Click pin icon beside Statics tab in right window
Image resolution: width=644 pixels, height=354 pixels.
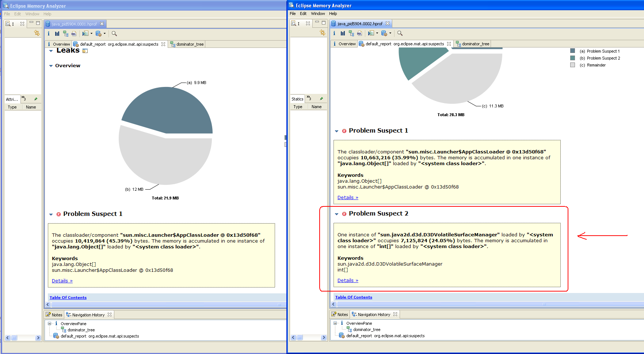pyautogui.click(x=321, y=99)
